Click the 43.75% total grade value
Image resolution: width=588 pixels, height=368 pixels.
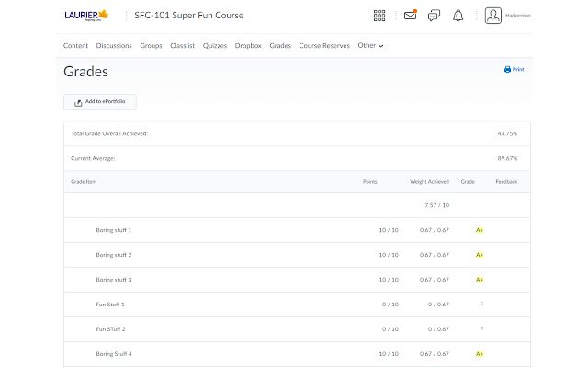coord(507,133)
